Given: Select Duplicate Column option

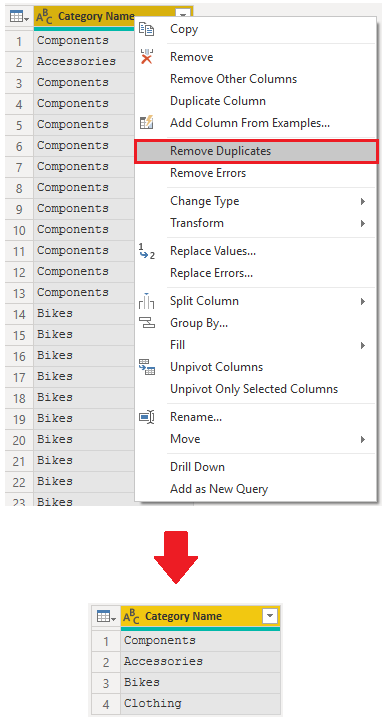Looking at the screenshot, I should 218,101.
